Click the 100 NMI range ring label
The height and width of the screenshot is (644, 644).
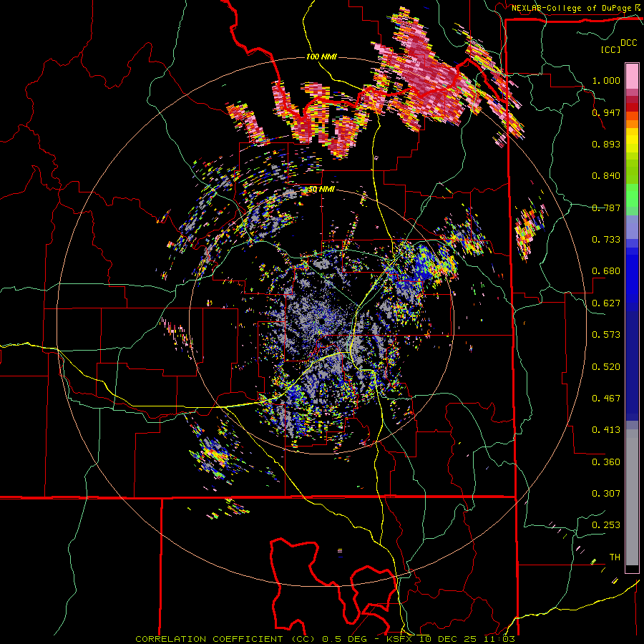click(x=321, y=57)
